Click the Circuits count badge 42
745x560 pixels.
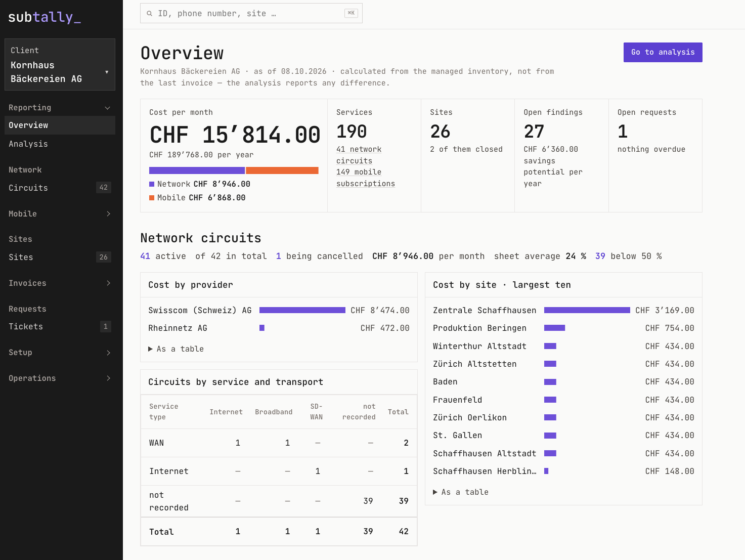click(x=104, y=188)
